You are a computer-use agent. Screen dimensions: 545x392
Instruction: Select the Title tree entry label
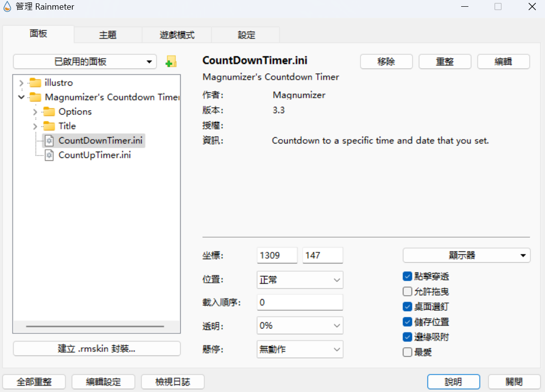[67, 126]
